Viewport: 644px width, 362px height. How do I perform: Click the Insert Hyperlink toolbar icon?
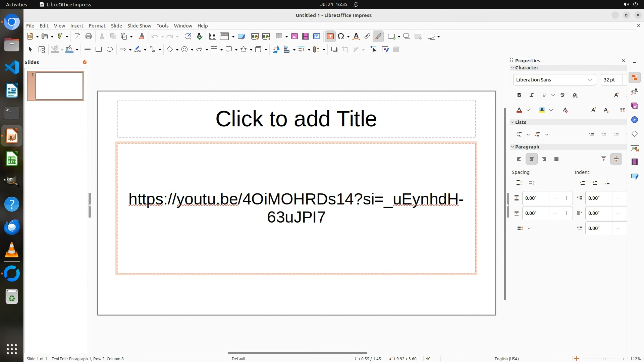click(x=367, y=37)
